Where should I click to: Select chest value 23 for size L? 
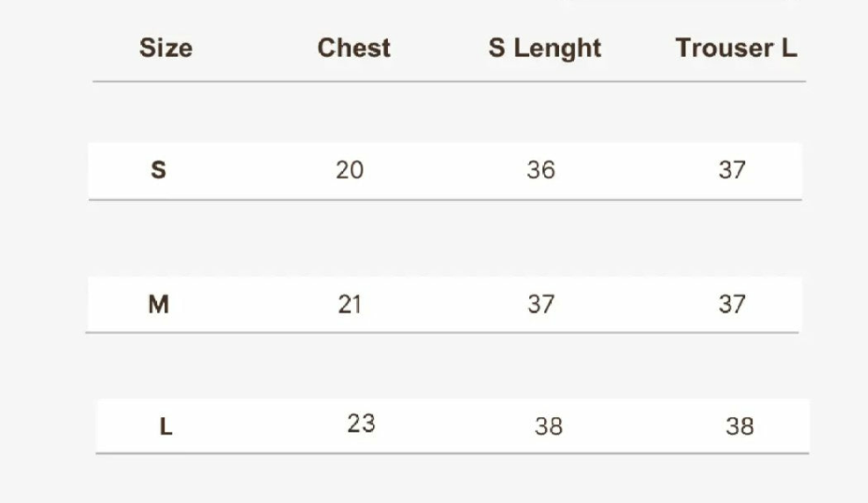tap(361, 423)
